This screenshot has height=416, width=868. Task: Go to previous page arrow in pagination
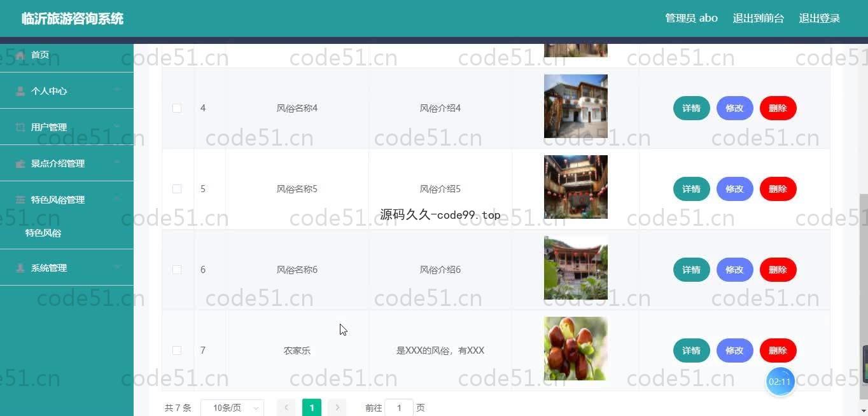coord(286,408)
